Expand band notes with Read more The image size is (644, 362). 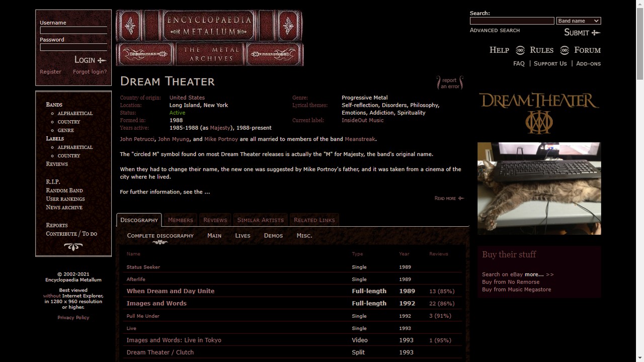pyautogui.click(x=449, y=198)
